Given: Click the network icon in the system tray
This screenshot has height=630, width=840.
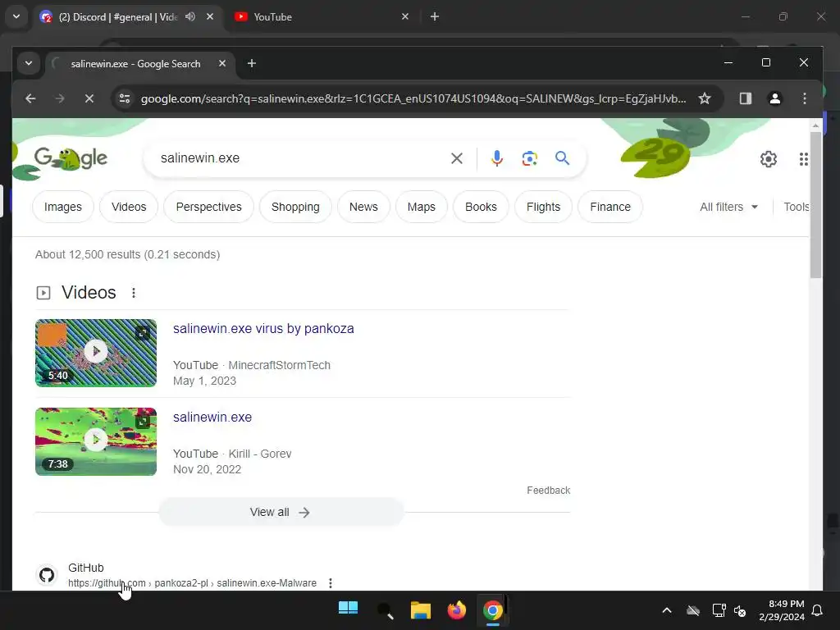Looking at the screenshot, I should pos(718,610).
